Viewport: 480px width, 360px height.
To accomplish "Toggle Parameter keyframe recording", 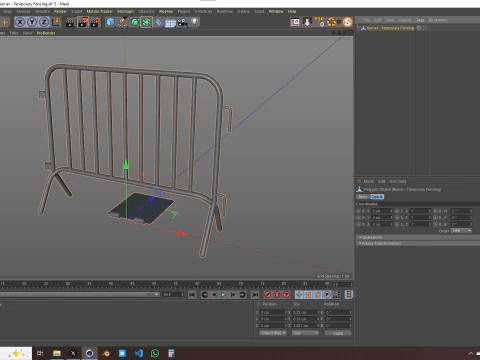I will click(327, 295).
